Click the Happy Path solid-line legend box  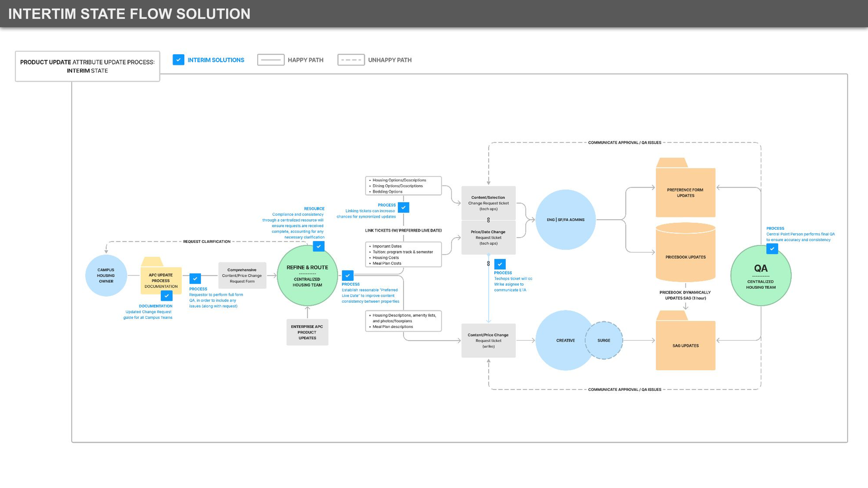point(271,60)
